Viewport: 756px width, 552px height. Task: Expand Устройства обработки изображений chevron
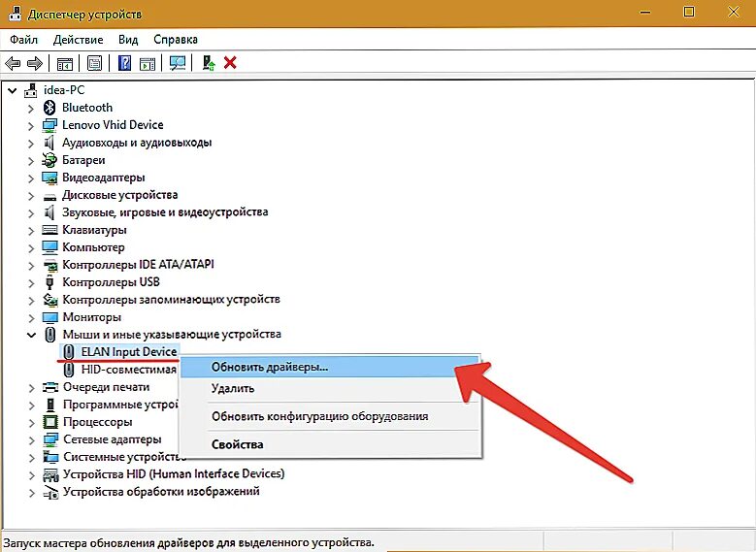click(31, 492)
